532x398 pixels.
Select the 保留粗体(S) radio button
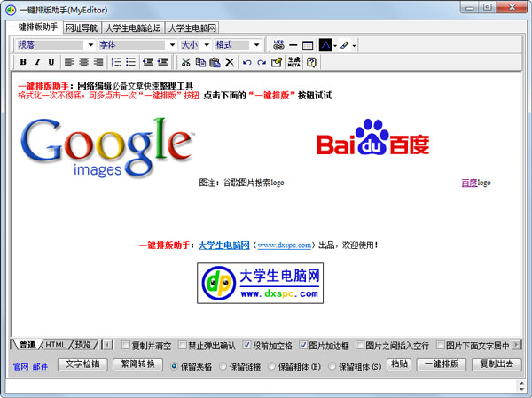coord(332,366)
